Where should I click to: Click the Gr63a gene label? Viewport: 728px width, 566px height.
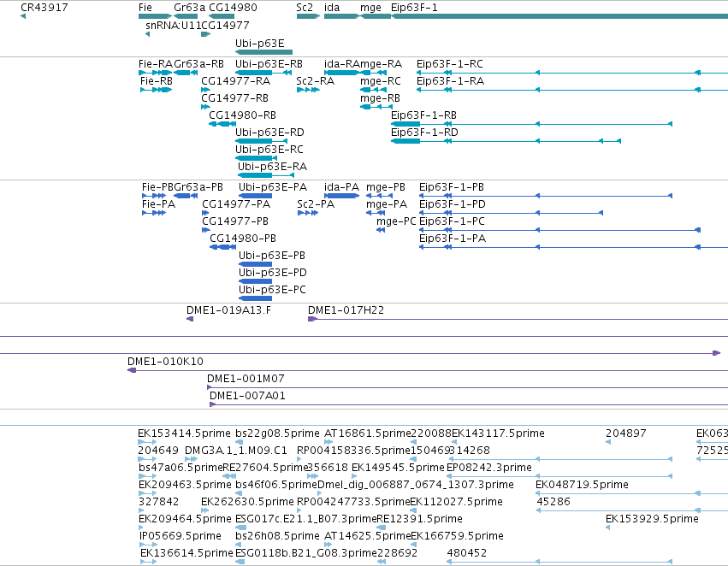[189, 8]
